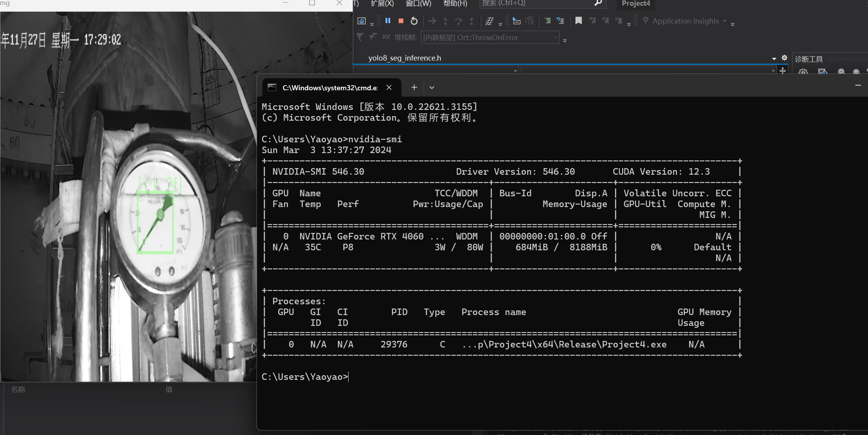Click the split editor window handle
The image size is (868, 435).
[783, 70]
